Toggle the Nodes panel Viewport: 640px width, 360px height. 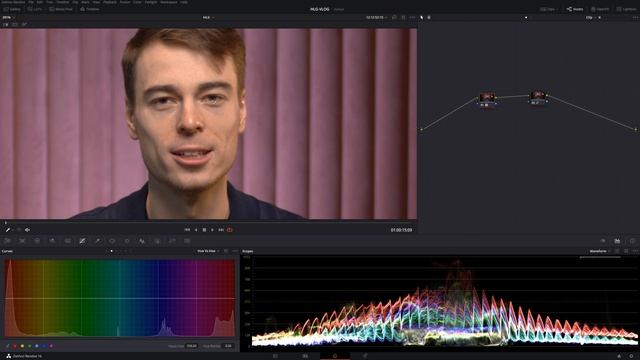click(x=575, y=9)
